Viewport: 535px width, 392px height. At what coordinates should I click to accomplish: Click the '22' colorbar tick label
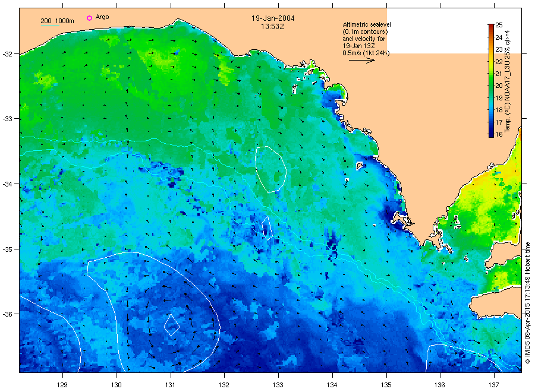[x=499, y=62]
